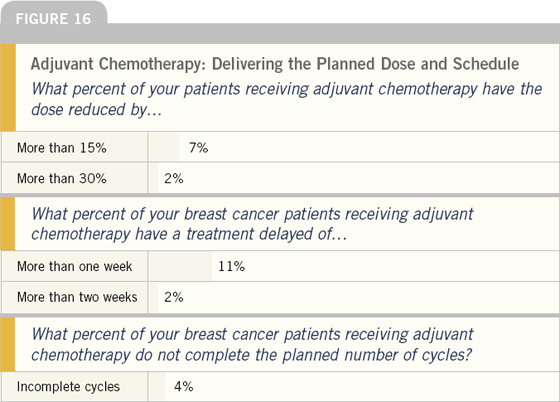This screenshot has width=560, height=402.
Task: Click the 4% bar value
Action: (x=184, y=386)
